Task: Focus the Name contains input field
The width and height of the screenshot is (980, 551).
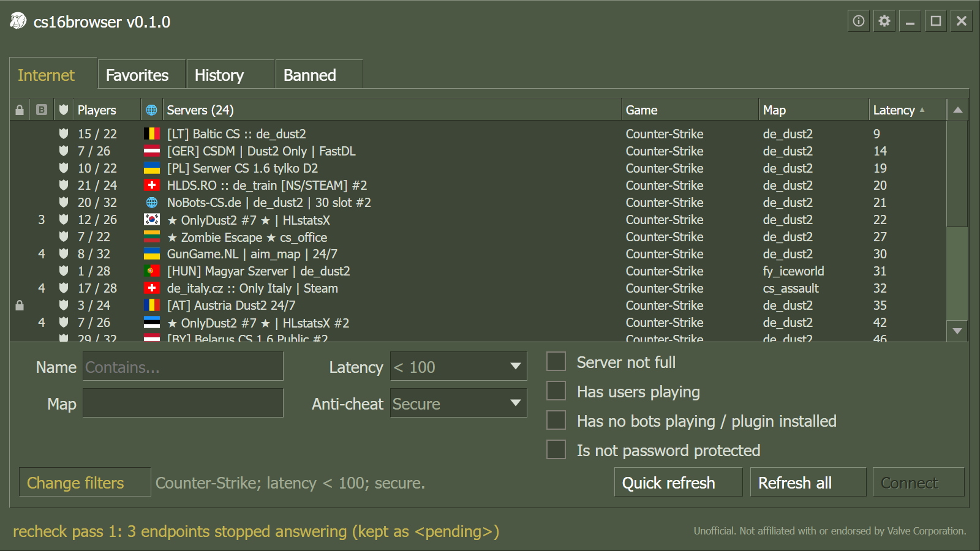Action: (x=183, y=366)
